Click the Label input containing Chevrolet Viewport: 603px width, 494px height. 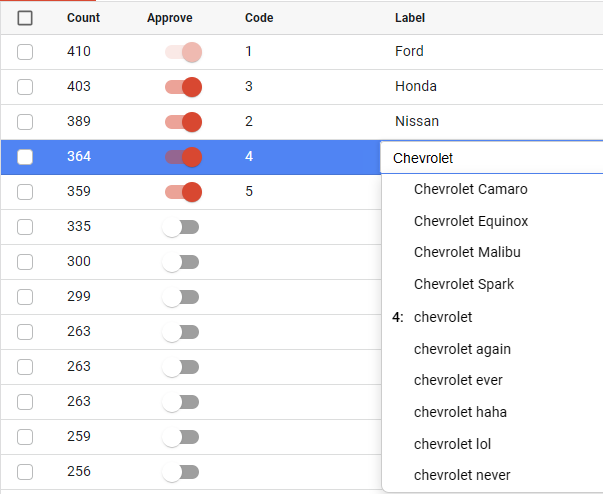[490, 158]
